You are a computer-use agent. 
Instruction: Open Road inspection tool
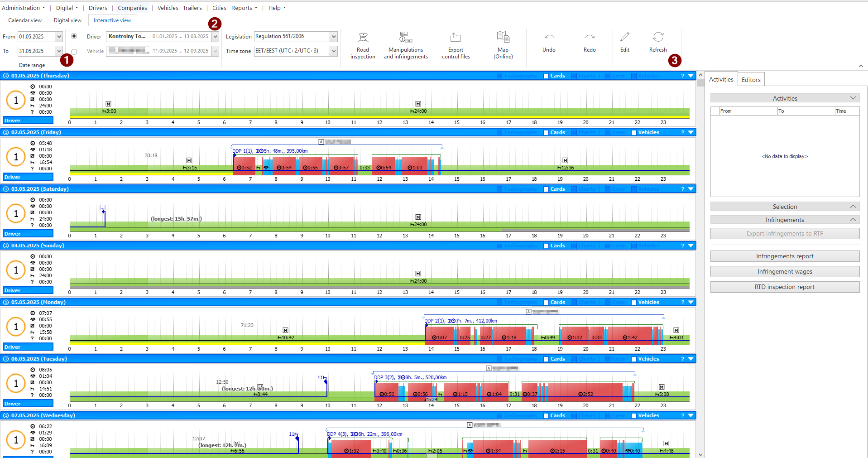[x=363, y=46]
